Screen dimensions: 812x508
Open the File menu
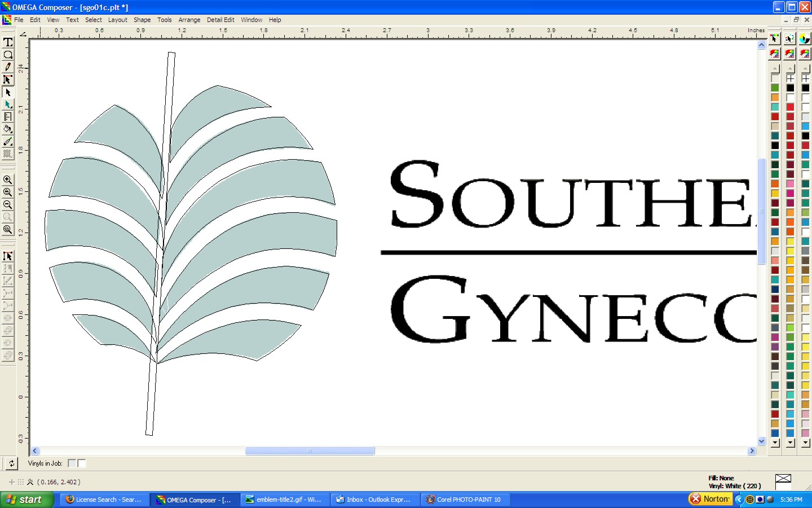(19, 20)
